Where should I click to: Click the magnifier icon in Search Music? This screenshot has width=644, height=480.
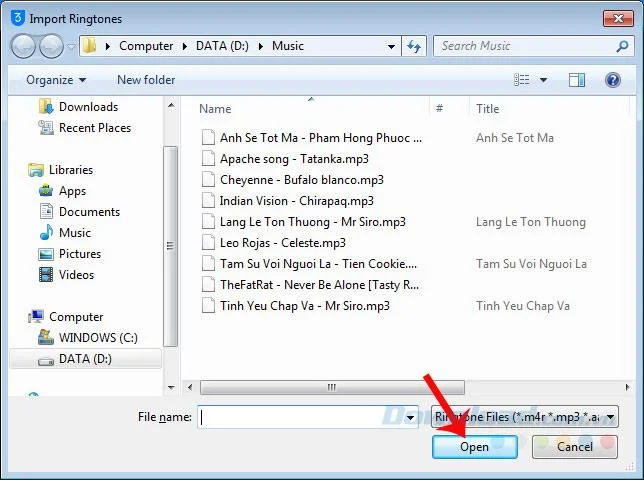(x=622, y=46)
